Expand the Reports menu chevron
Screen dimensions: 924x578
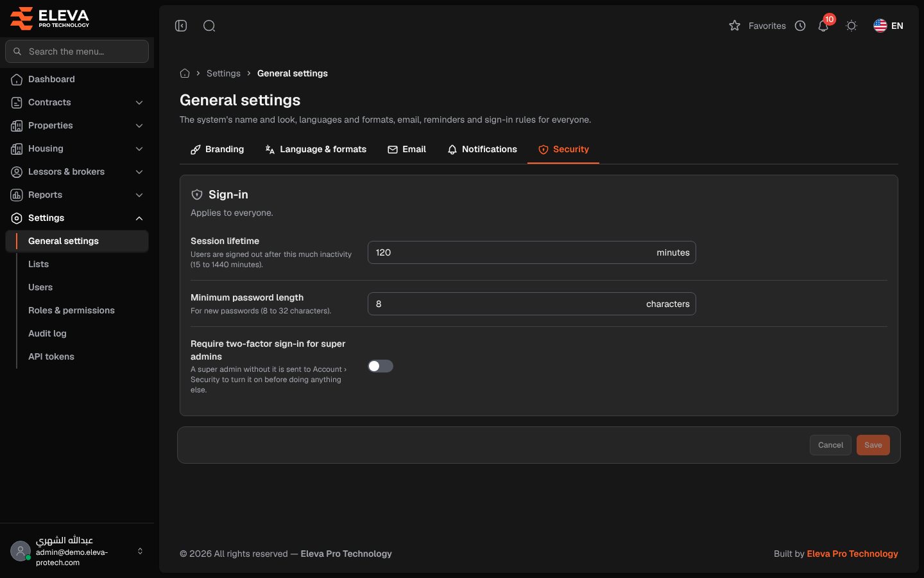pos(139,195)
